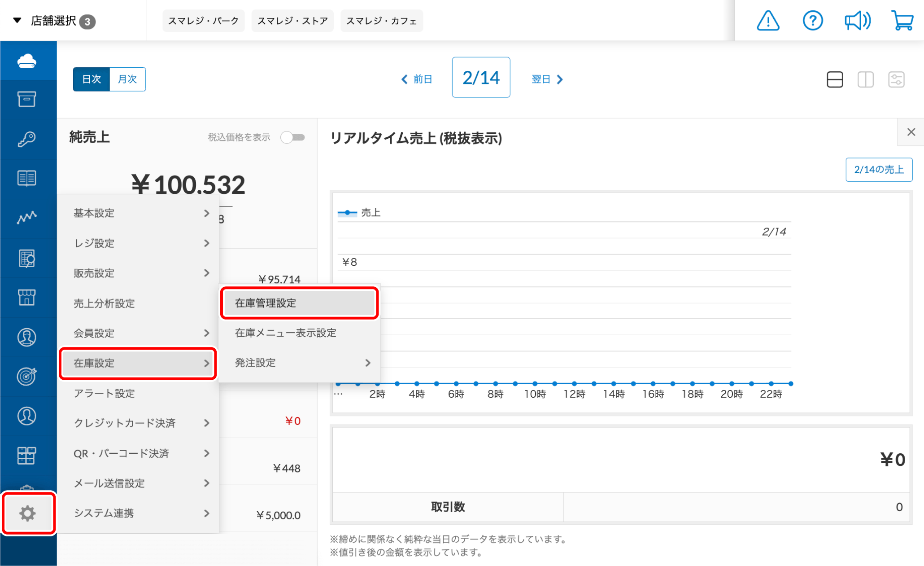Open the target marketing sidebar icon
Screen dimensions: 924x566
click(27, 377)
